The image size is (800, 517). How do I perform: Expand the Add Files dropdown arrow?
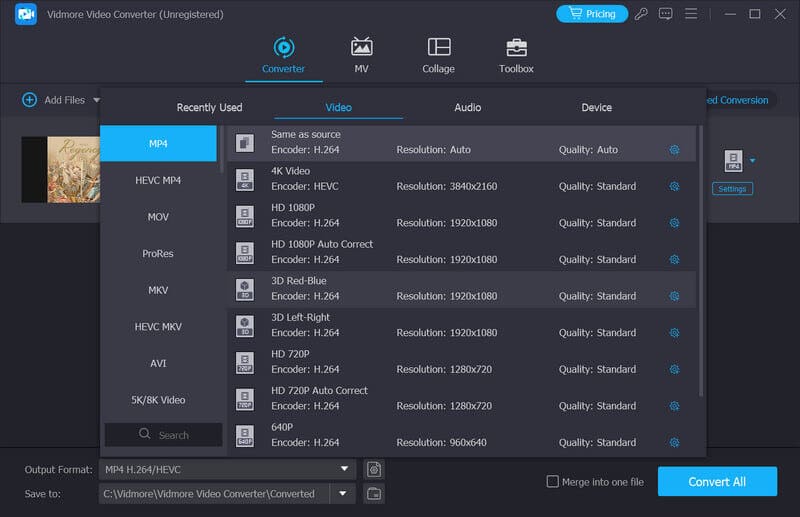coord(97,100)
